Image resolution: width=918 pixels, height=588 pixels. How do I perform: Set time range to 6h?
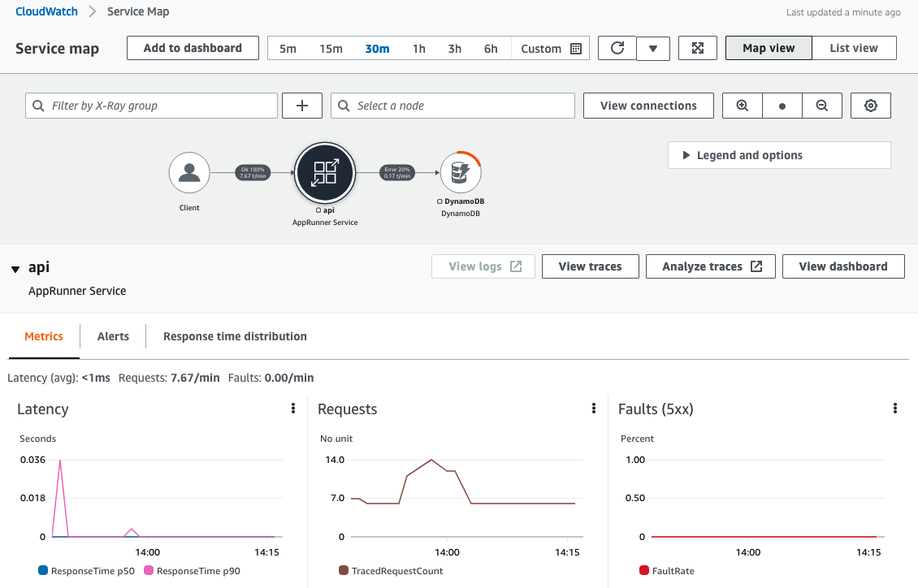[491, 49]
